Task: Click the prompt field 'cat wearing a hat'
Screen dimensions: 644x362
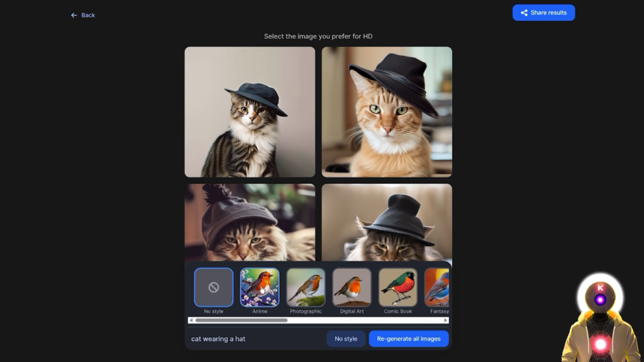Action: (x=255, y=339)
